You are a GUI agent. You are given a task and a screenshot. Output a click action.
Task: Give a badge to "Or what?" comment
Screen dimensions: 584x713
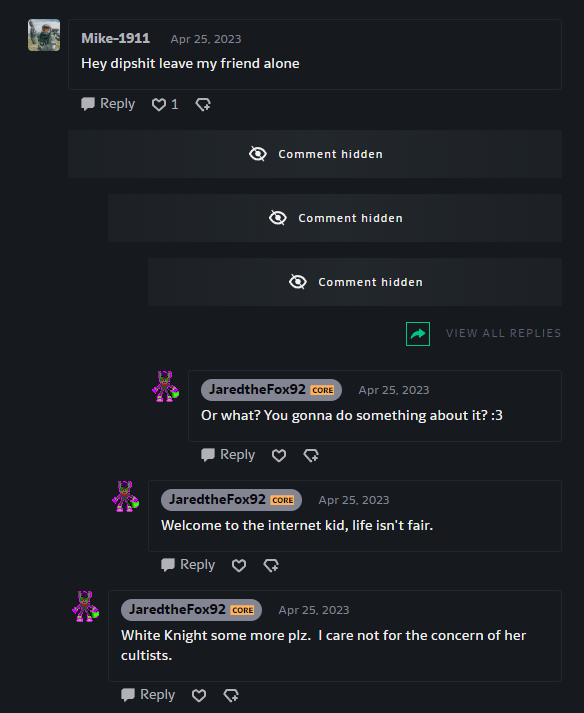click(311, 455)
